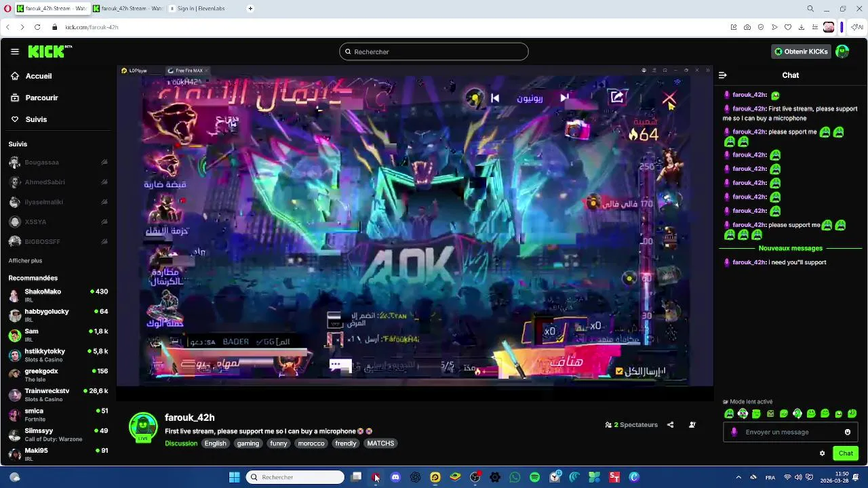Screen dimensions: 868x488
Task: Click farouk_42h streamer avatar
Action: [x=143, y=427]
